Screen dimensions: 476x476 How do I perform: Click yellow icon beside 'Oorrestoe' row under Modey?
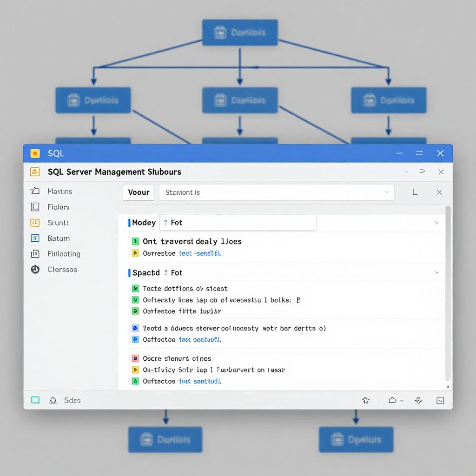tap(135, 253)
